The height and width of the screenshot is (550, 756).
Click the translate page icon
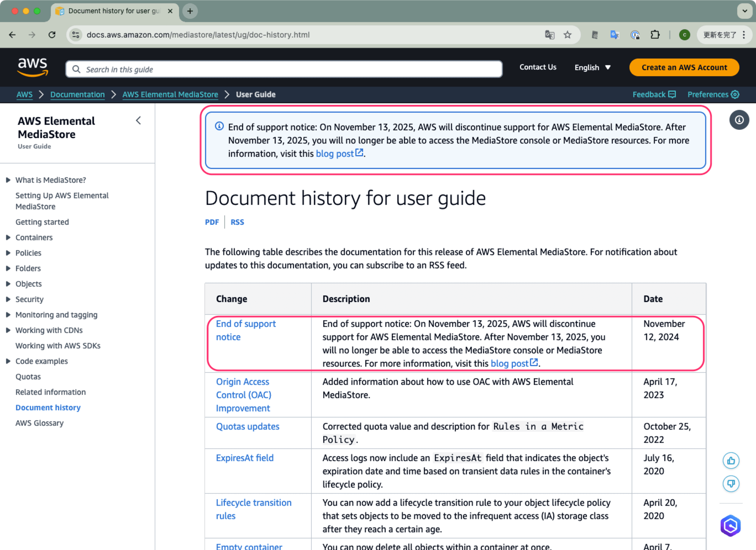[550, 35]
